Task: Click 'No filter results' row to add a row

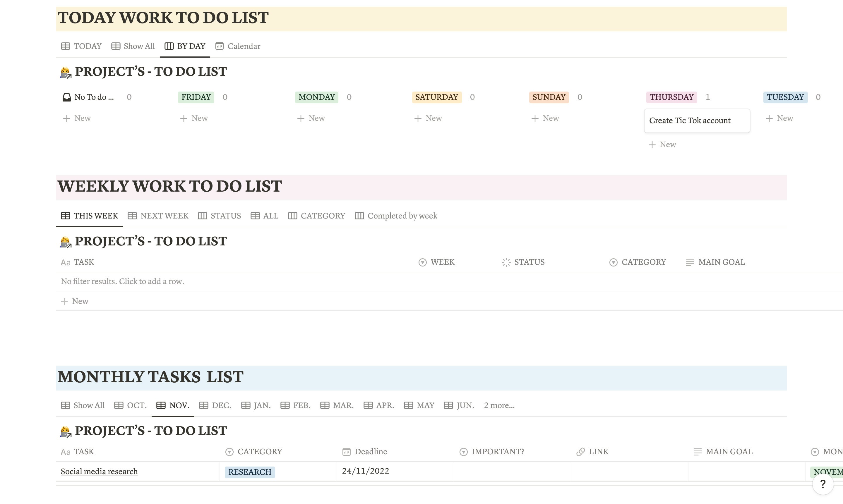Action: 450,282
